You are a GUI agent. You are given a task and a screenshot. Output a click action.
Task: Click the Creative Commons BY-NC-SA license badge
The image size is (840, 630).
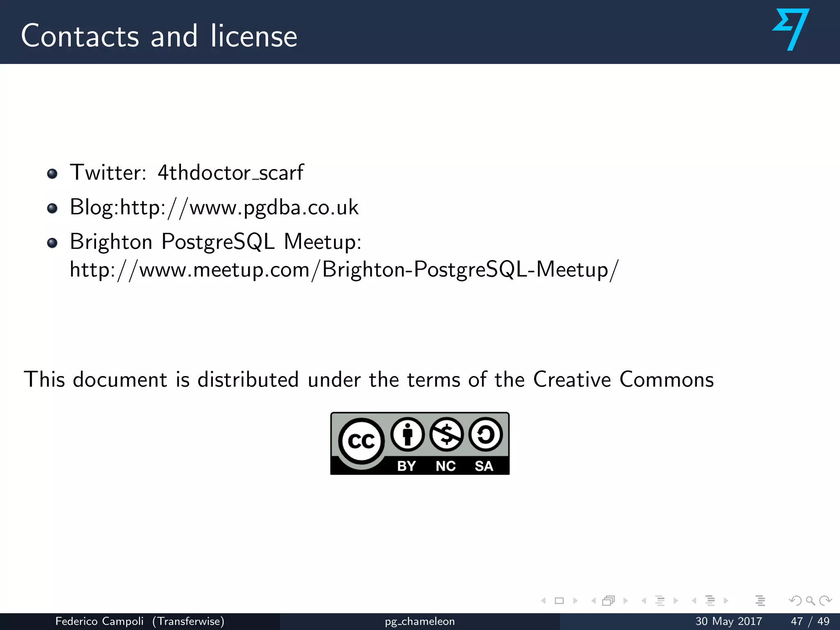pos(420,443)
